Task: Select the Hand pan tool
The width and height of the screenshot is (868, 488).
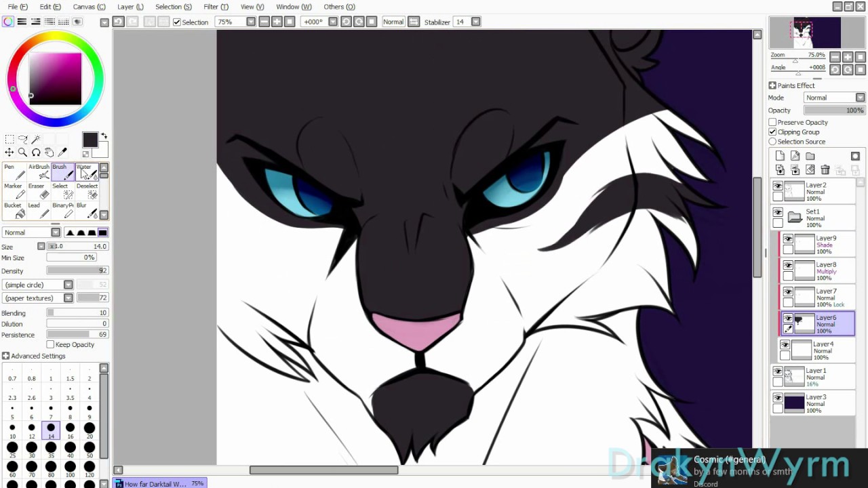Action: coord(50,152)
